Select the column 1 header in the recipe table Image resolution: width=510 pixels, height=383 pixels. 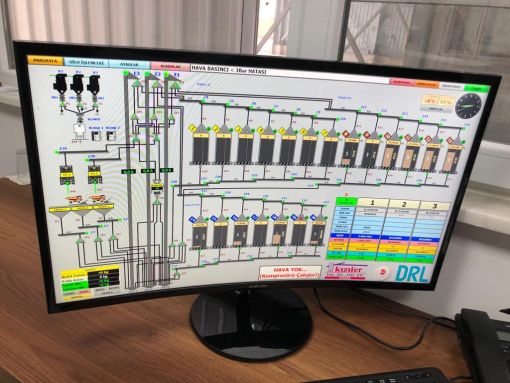(x=372, y=203)
